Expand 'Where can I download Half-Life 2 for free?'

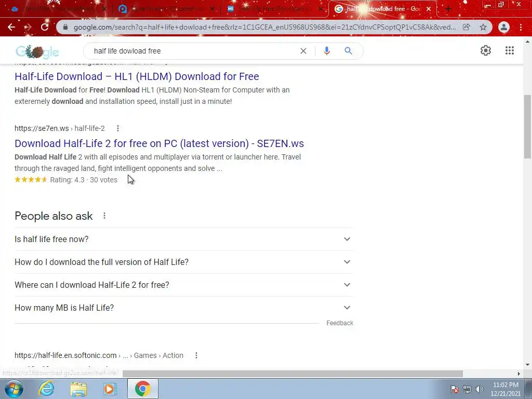(x=184, y=285)
